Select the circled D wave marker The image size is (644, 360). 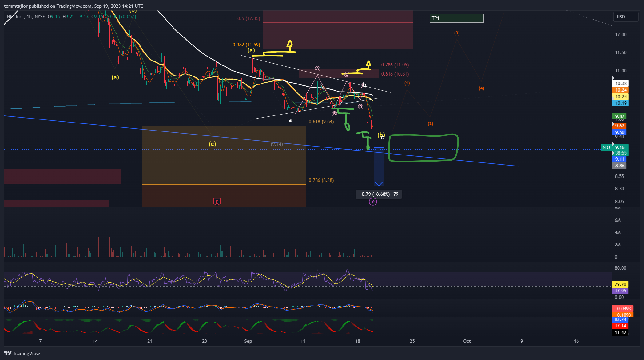pos(360,107)
